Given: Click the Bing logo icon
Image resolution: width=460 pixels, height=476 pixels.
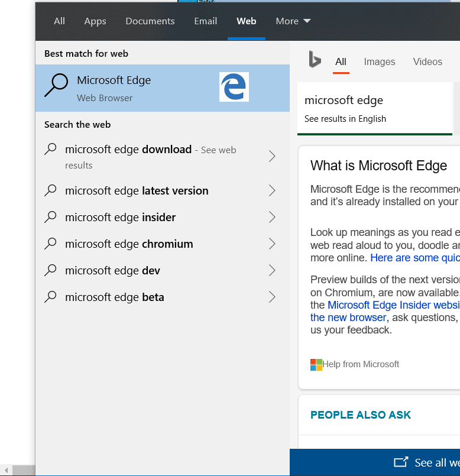Looking at the screenshot, I should click(x=315, y=59).
